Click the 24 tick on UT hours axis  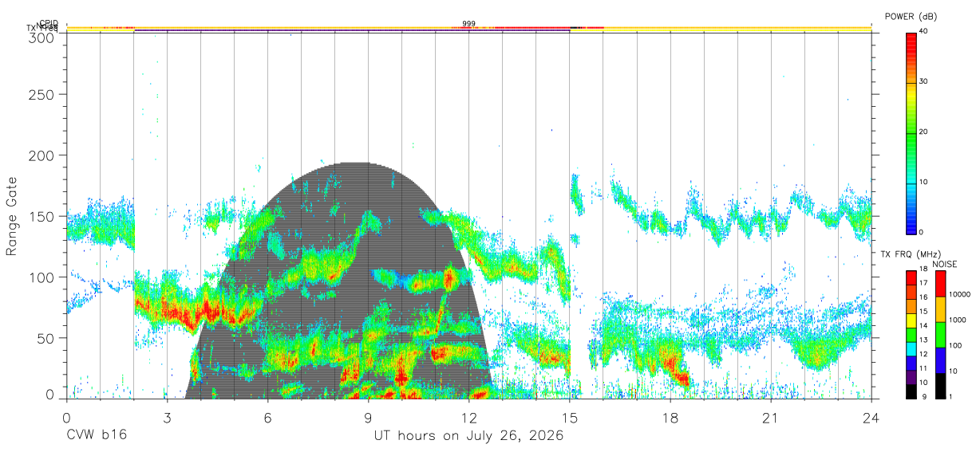(x=871, y=418)
